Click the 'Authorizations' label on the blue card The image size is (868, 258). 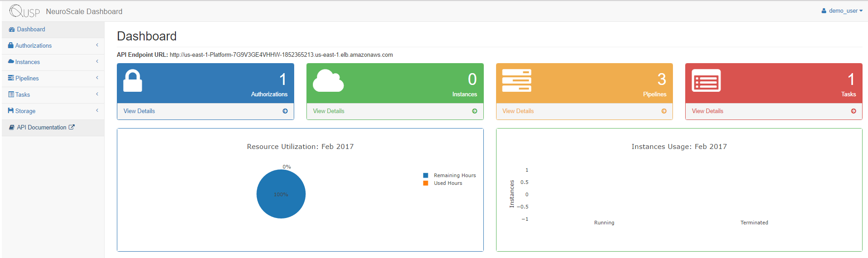[x=269, y=94]
